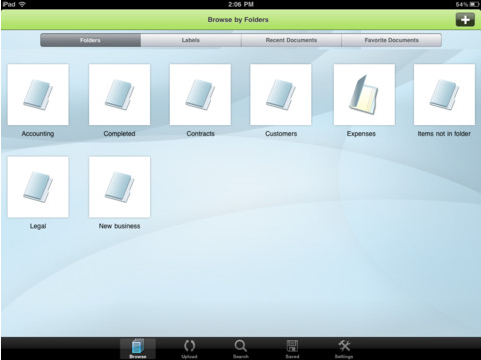Switch to the Recent Documents tab
The height and width of the screenshot is (360, 481).
point(291,40)
